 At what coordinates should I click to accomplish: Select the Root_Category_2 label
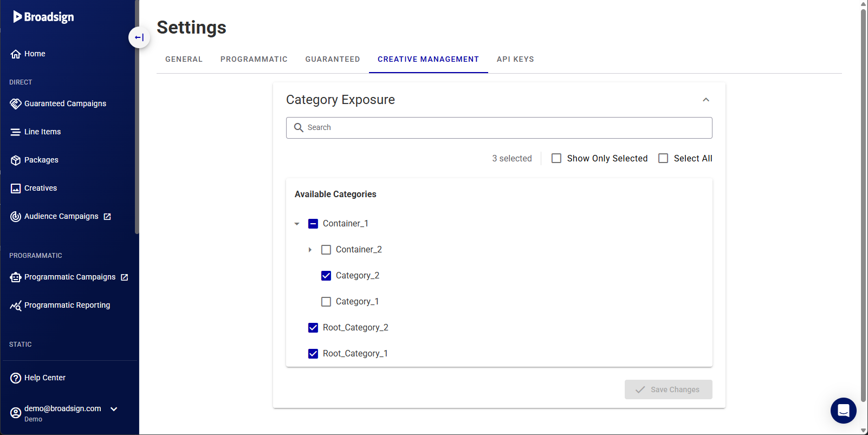(355, 327)
